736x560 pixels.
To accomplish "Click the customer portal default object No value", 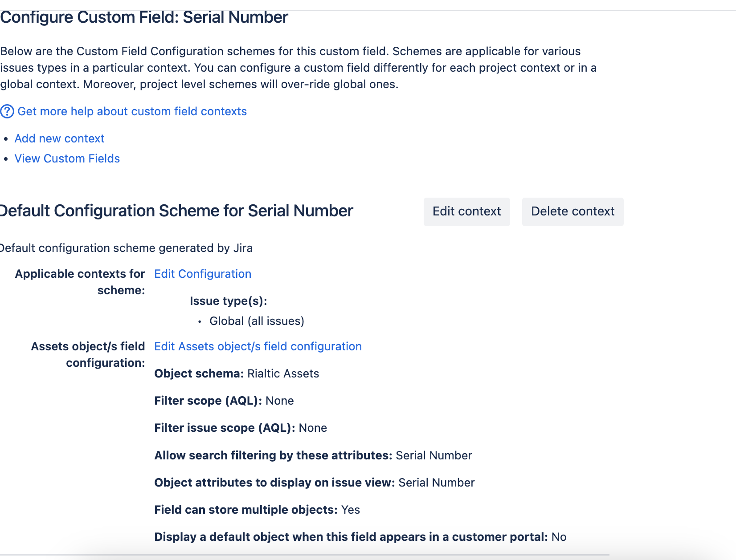I will (x=557, y=537).
